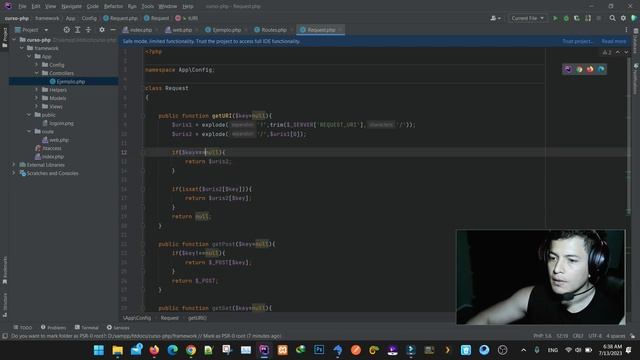Collapse the framework folder
The width and height of the screenshot is (640, 360).
click(x=22, y=48)
